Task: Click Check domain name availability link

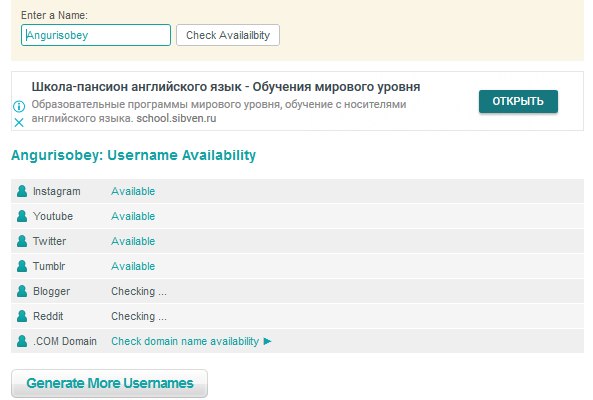Action: tap(185, 341)
